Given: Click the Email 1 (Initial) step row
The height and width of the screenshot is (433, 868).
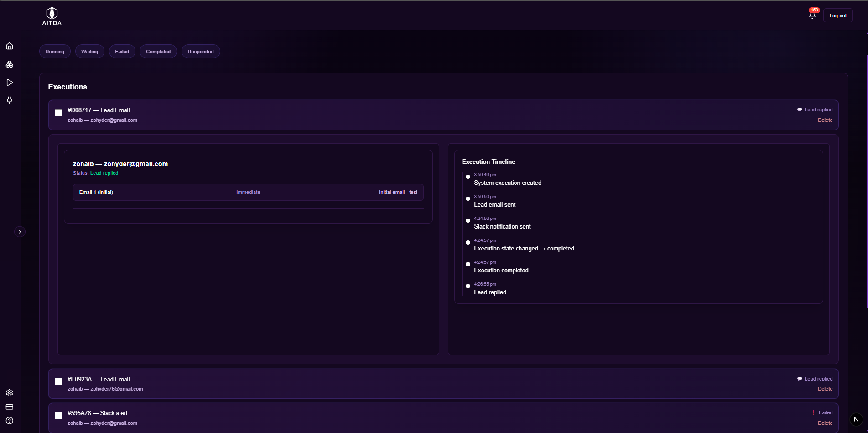Looking at the screenshot, I should 248,192.
